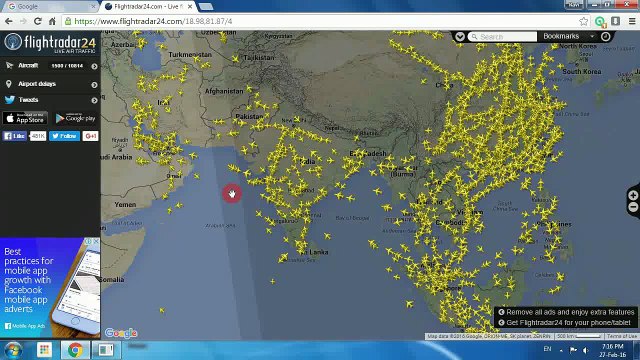Click the Flightradar24 logo

click(x=50, y=43)
